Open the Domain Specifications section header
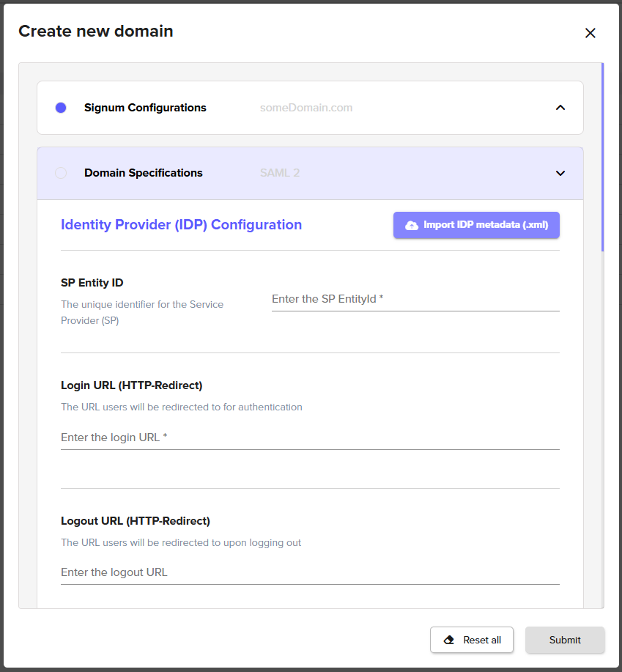The height and width of the screenshot is (672, 622). 144,173
